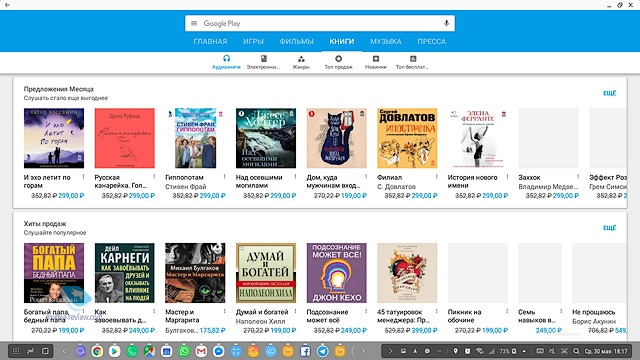Click the 299,00 ₽ price under Гиппопотам
Screen dimensions: 640x360
pyautogui.click(x=212, y=196)
